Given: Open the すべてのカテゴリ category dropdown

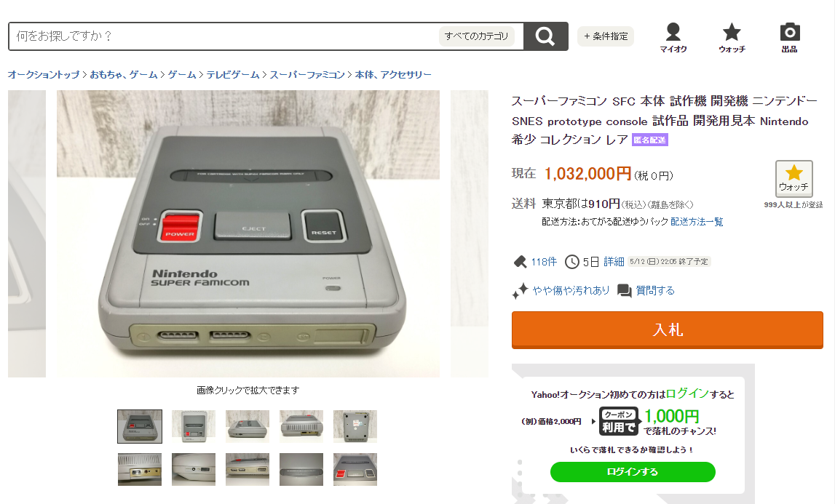Looking at the screenshot, I should (x=477, y=36).
